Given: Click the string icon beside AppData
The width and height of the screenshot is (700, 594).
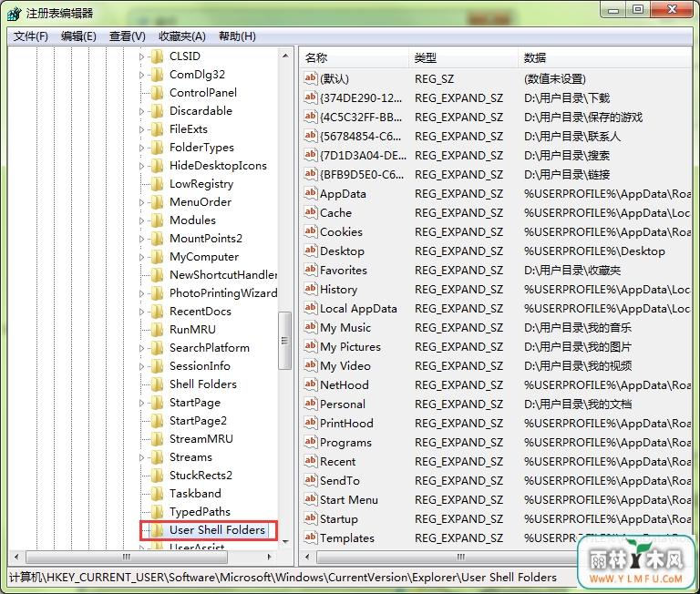Looking at the screenshot, I should click(x=310, y=193).
